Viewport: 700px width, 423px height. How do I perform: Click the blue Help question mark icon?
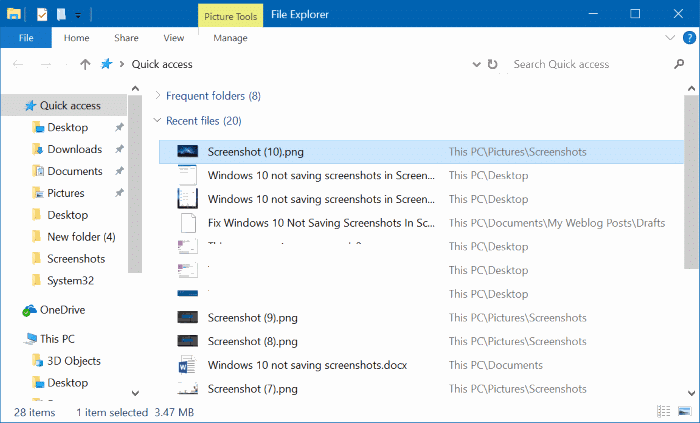[689, 37]
